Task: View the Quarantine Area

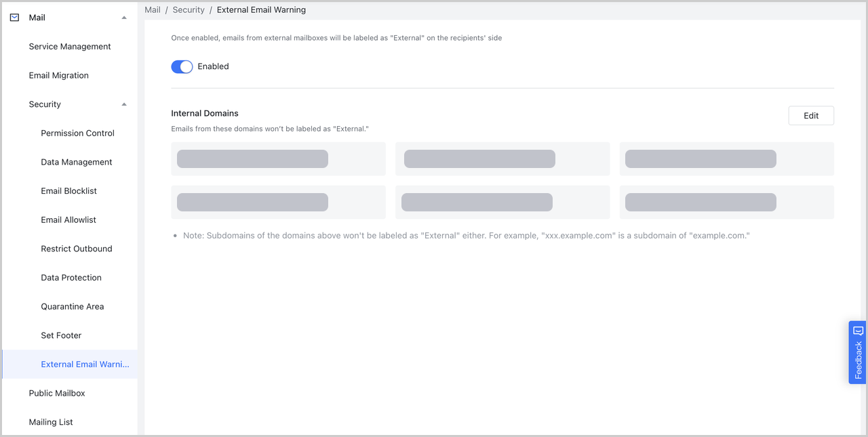Action: click(72, 306)
